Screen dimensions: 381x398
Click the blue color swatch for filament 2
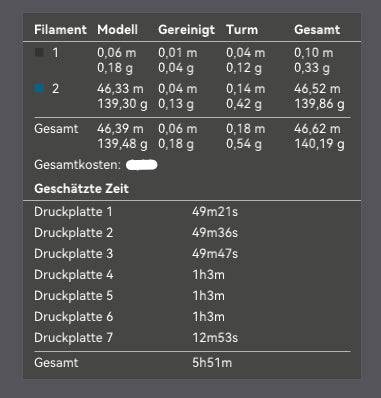39,88
